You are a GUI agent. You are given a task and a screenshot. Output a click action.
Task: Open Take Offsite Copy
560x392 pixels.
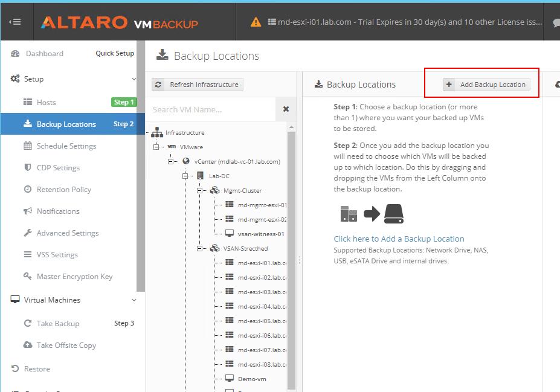[x=66, y=345]
